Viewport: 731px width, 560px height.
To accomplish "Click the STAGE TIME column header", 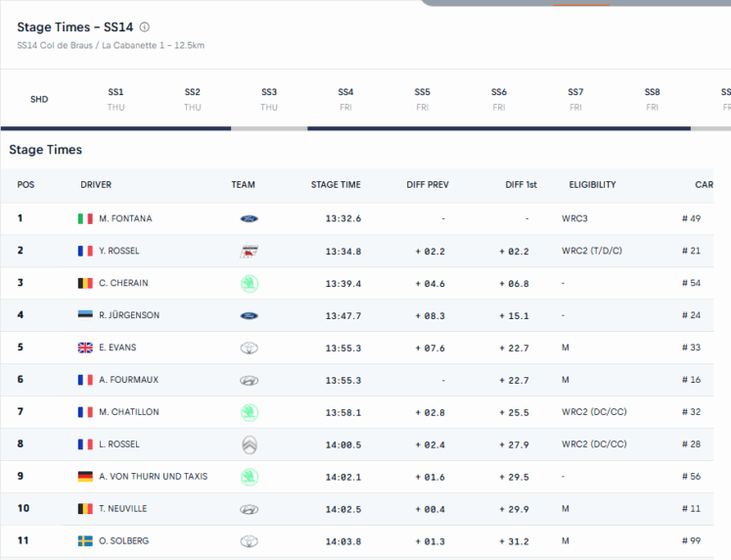I will point(336,185).
